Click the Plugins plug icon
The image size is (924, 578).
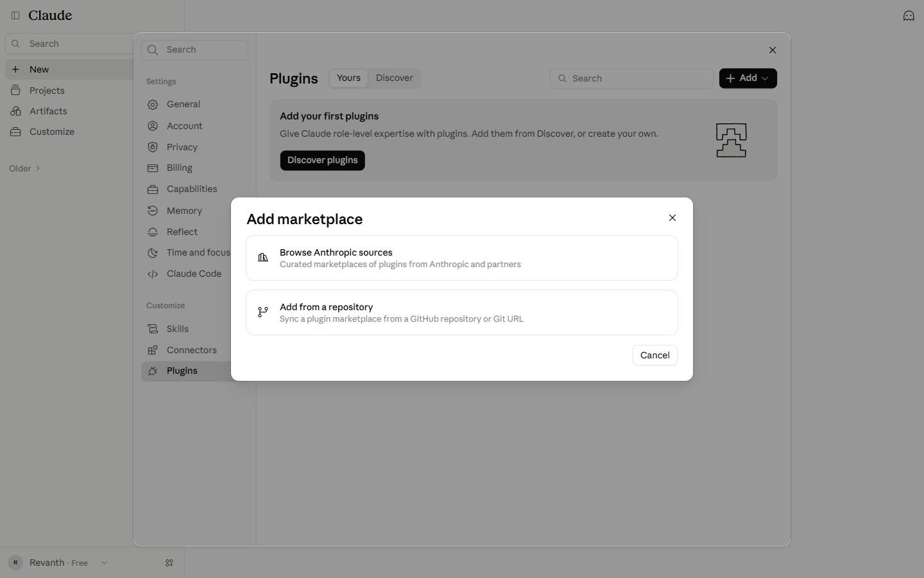(153, 371)
